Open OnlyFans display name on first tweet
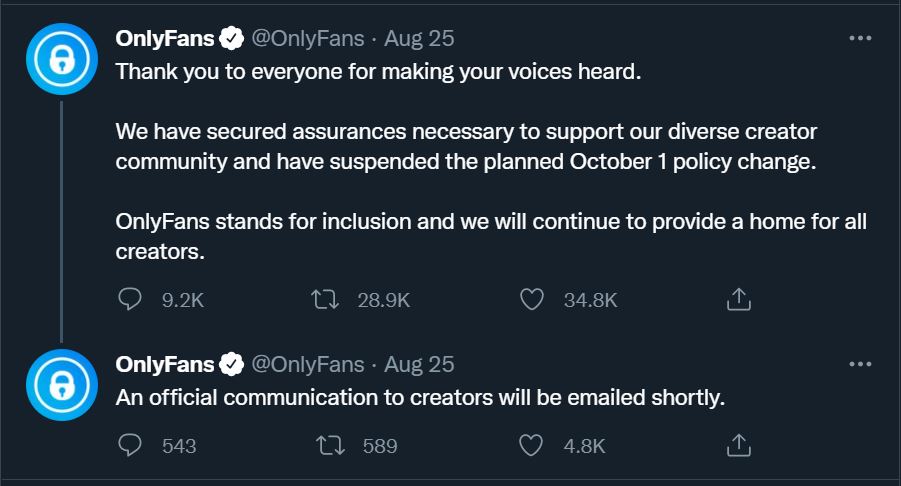 point(165,39)
